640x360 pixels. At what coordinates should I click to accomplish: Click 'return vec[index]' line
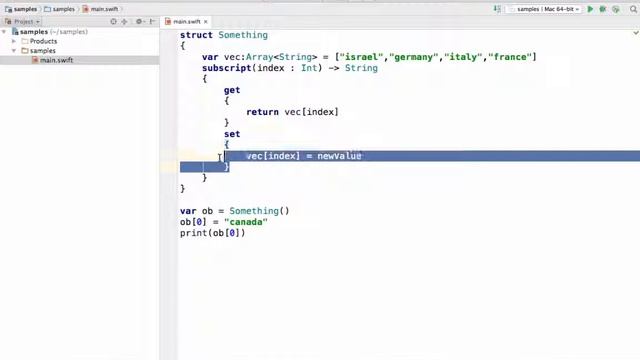292,112
